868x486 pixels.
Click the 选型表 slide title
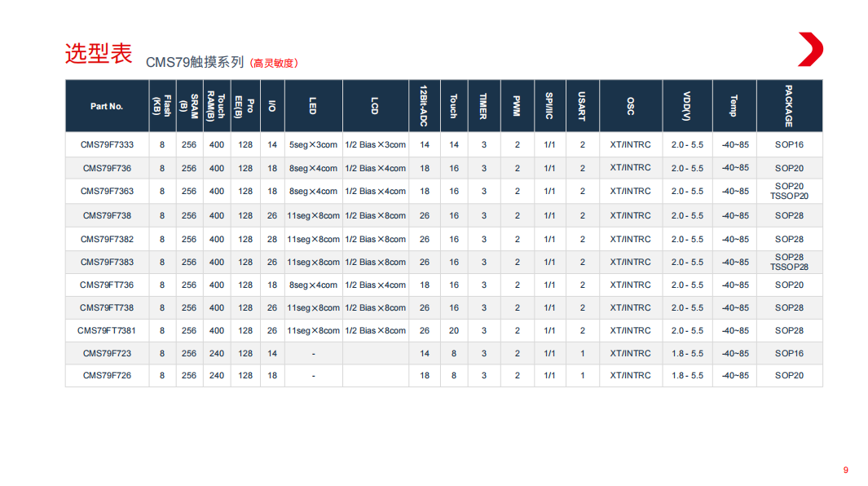[98, 54]
